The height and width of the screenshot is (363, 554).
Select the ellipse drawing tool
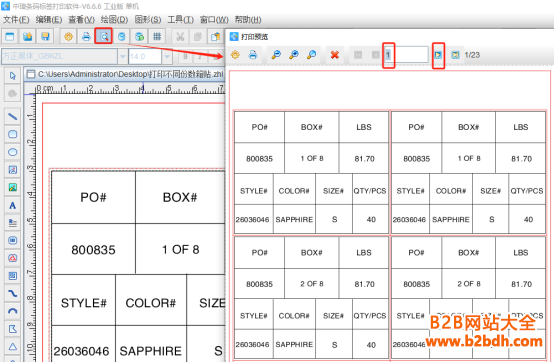pos(12,152)
